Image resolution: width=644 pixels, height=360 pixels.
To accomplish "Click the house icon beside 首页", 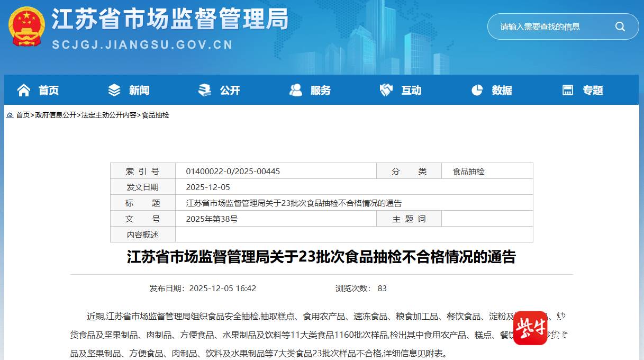I will [x=24, y=91].
